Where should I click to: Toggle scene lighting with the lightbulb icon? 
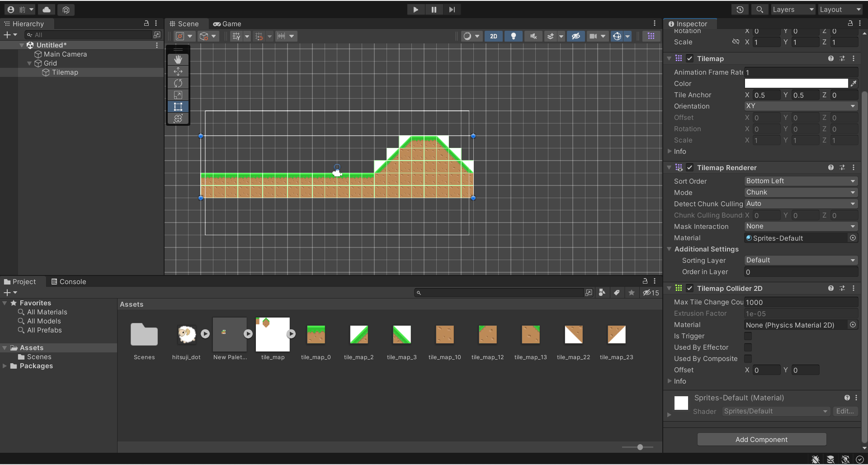coord(513,36)
